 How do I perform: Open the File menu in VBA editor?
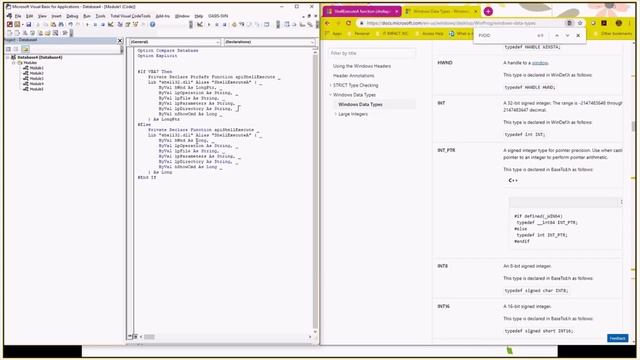pyautogui.click(x=18, y=16)
